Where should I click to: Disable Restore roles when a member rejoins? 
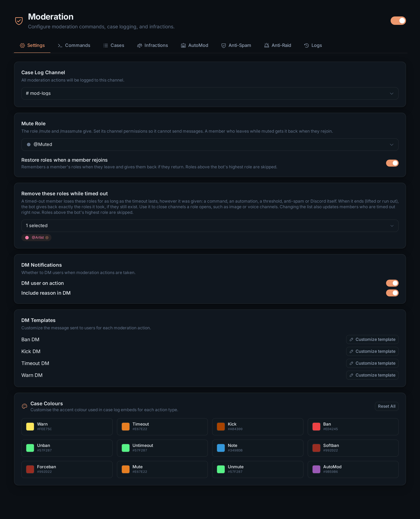tap(392, 163)
